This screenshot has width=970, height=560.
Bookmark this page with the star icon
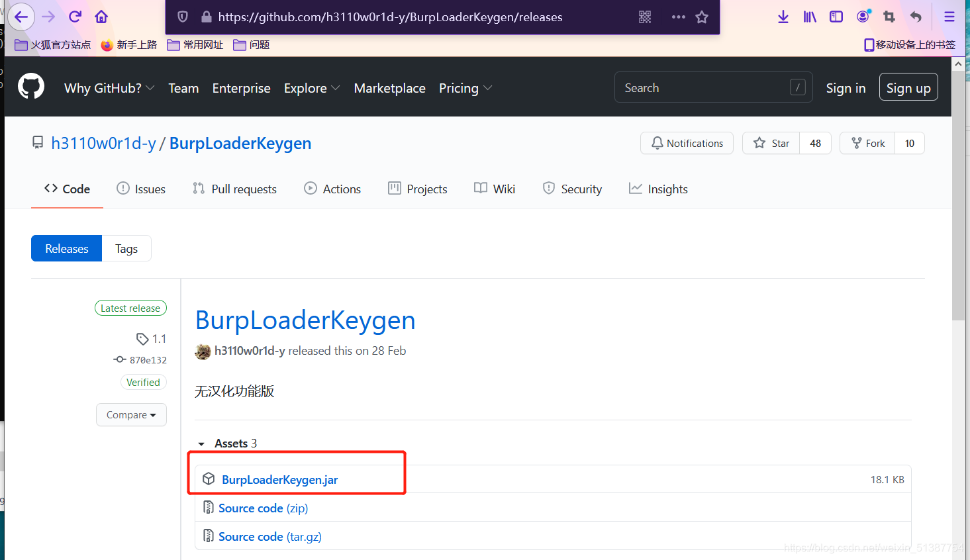pos(702,17)
